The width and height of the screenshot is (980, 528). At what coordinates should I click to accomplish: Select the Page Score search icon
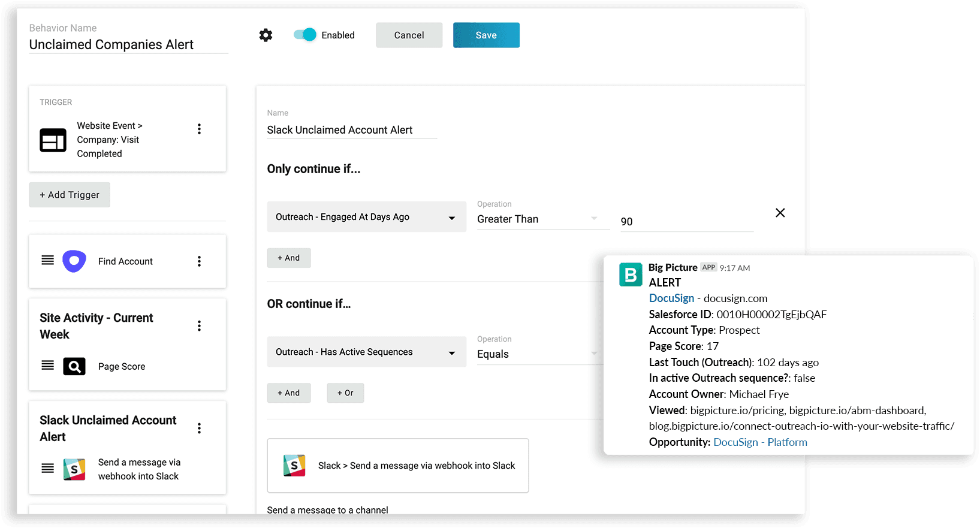click(74, 366)
